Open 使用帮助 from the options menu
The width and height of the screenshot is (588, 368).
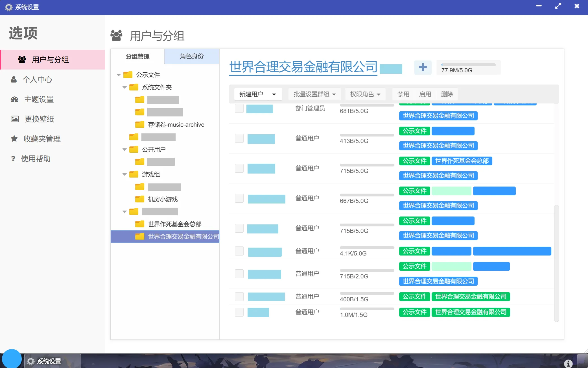click(x=53, y=159)
